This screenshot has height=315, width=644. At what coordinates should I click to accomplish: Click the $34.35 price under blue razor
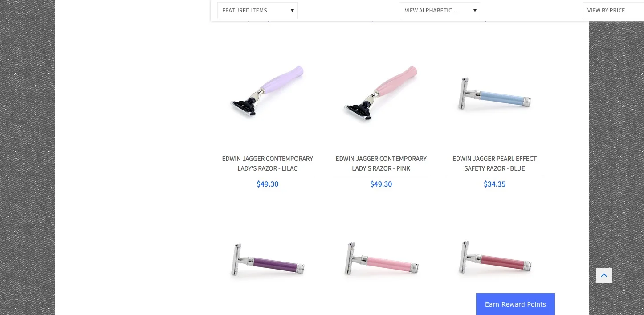(494, 184)
